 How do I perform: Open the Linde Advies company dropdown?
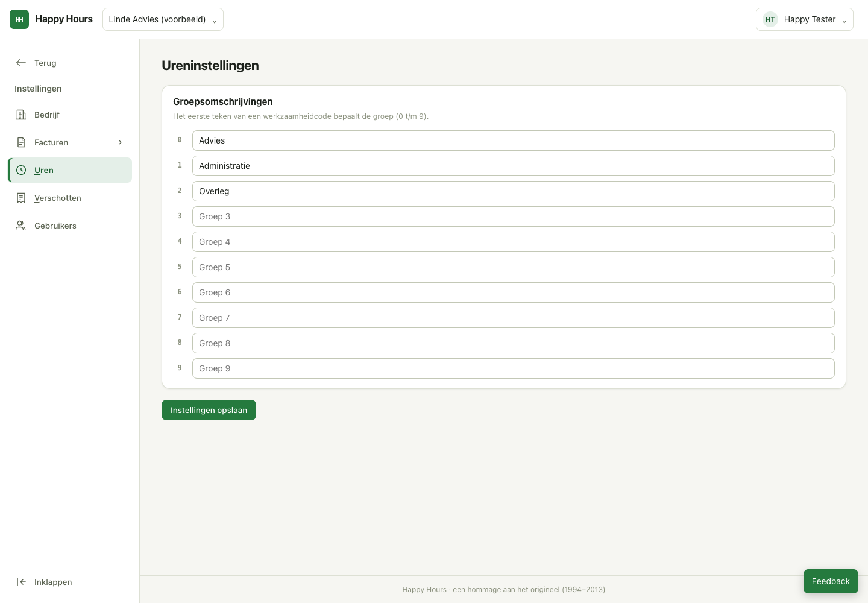point(163,19)
